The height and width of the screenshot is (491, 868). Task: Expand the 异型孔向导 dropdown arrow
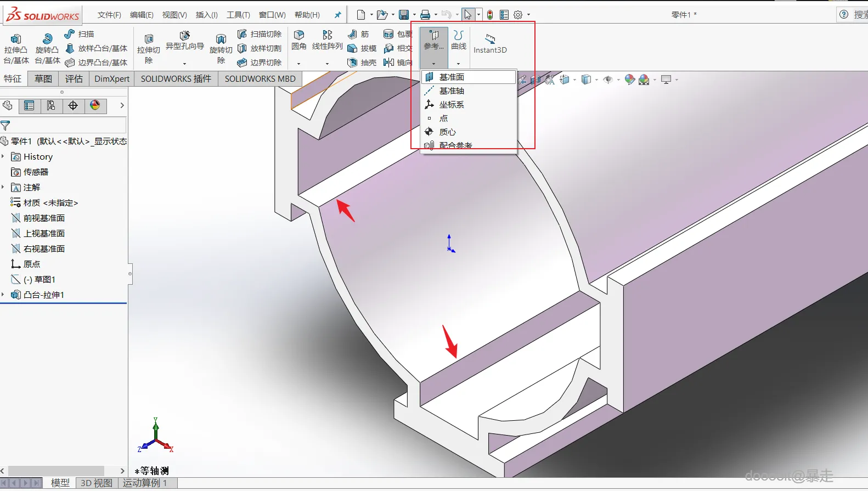[x=185, y=64]
